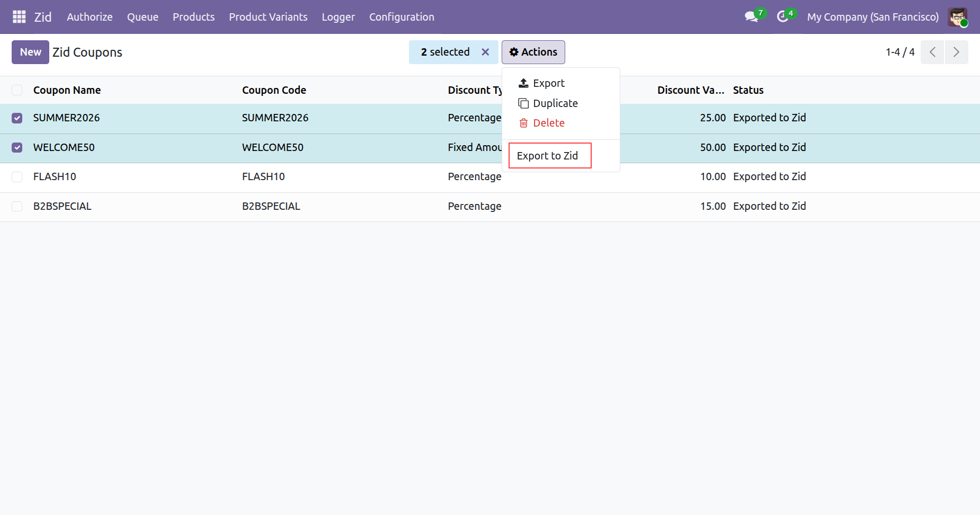Open the FLASH10 coupon name cell
Viewport: 980px width, 515px height.
(x=55, y=176)
